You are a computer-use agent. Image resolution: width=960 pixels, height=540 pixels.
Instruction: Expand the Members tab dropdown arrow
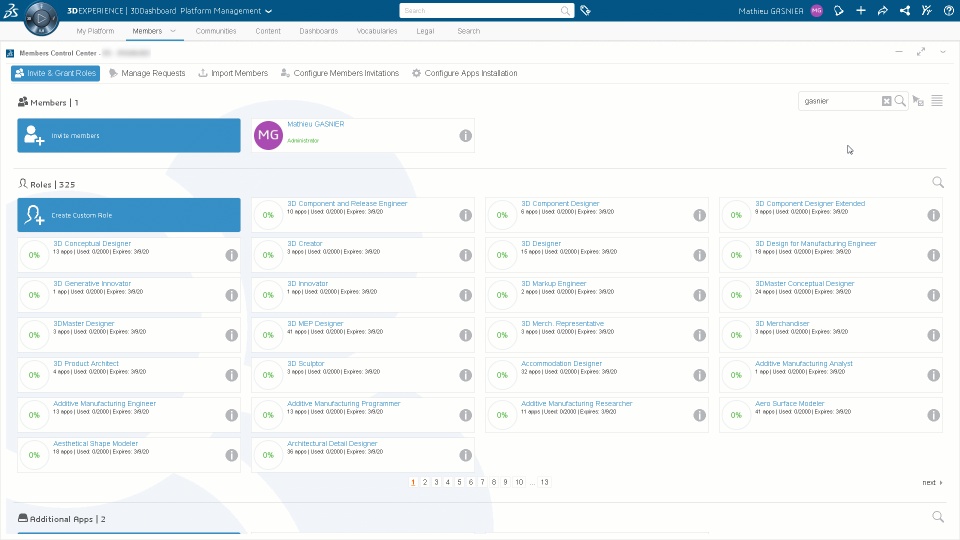click(173, 31)
